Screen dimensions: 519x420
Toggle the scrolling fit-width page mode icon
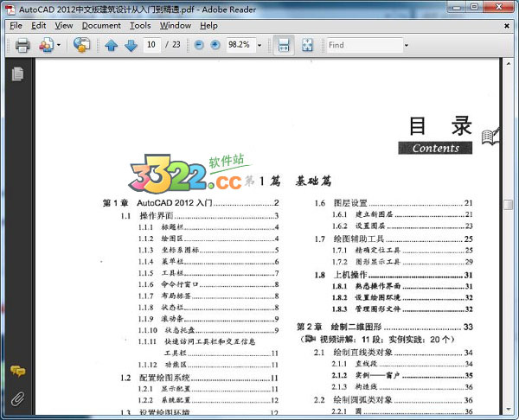tap(284, 45)
